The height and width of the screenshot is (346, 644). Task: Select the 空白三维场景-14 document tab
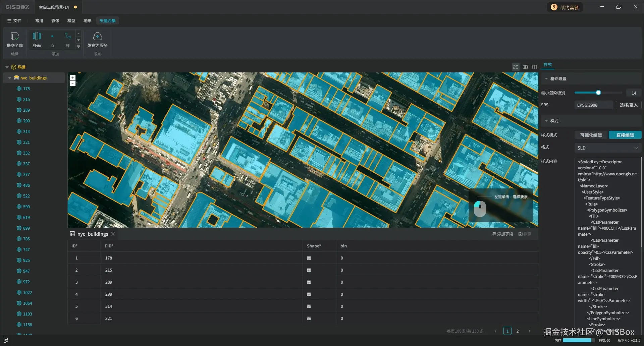point(58,7)
